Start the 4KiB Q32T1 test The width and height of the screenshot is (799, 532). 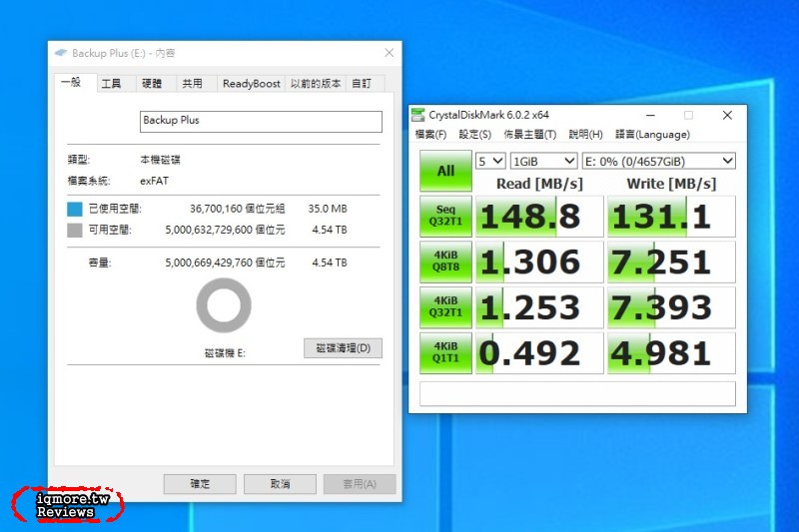445,307
